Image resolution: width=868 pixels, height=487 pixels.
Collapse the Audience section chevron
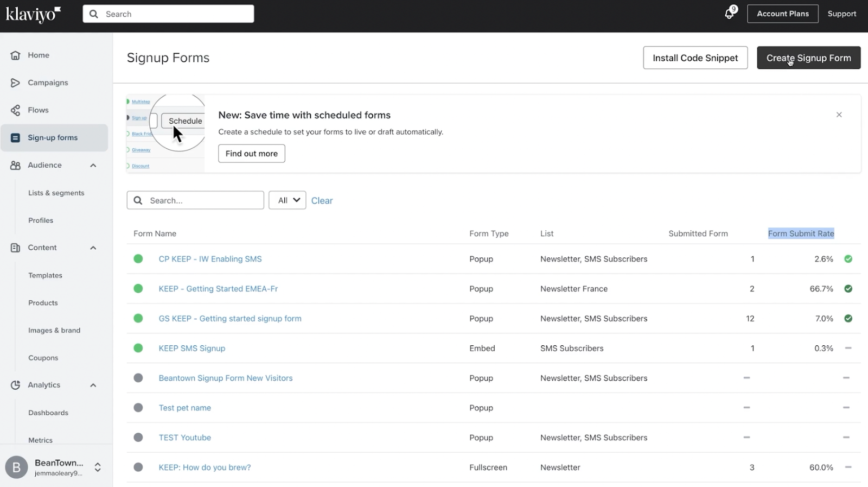pyautogui.click(x=93, y=166)
